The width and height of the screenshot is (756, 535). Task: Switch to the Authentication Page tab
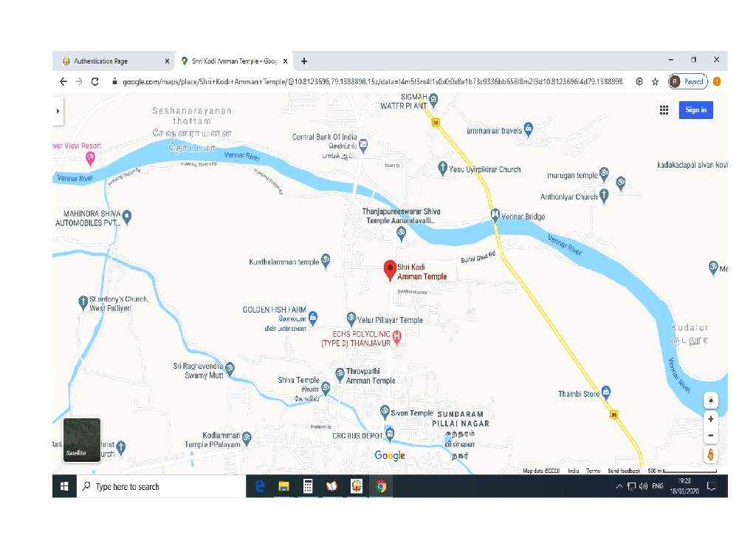coord(114,61)
